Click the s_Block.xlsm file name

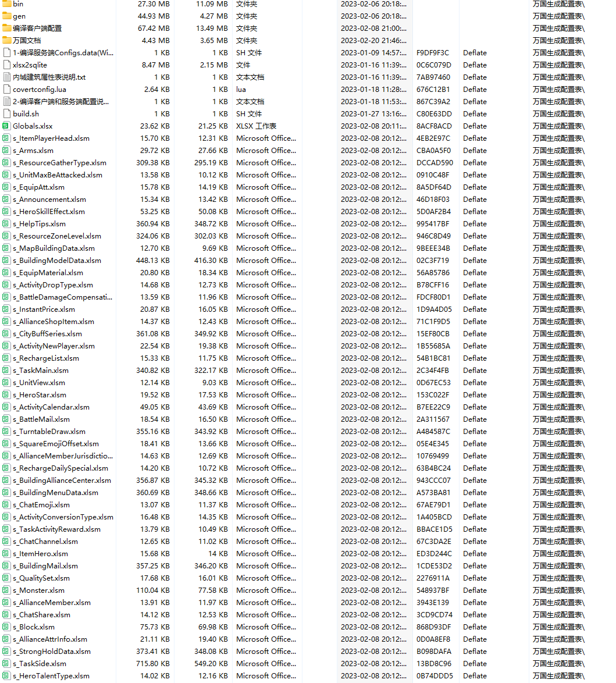pos(34,627)
